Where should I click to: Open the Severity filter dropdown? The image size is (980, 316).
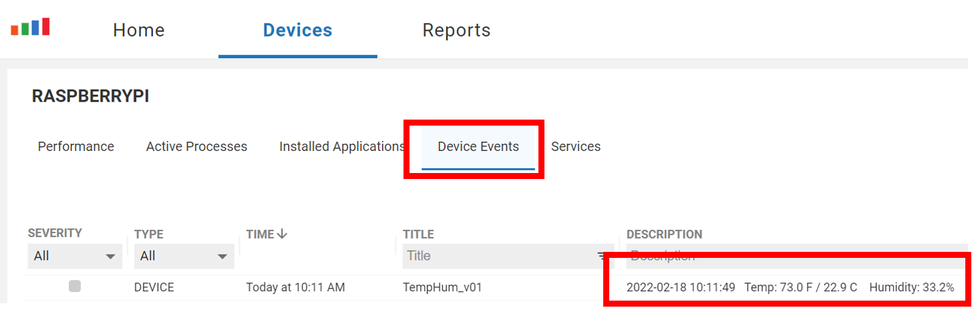(75, 256)
